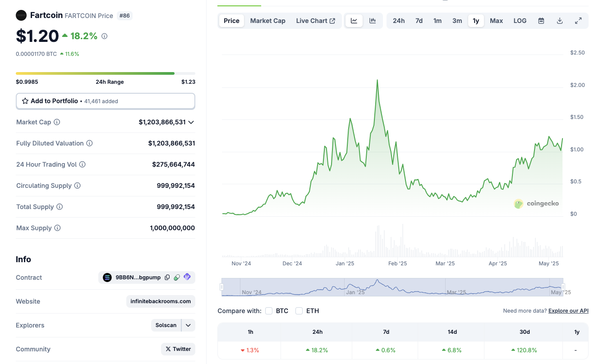Select the 1m time range
The height and width of the screenshot is (364, 608).
[x=438, y=21]
